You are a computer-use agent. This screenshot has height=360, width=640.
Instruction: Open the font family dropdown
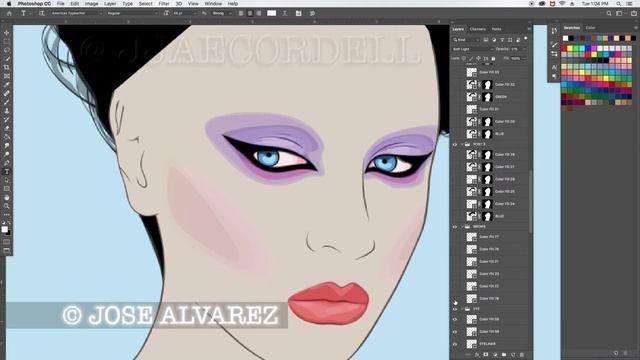pyautogui.click(x=76, y=13)
